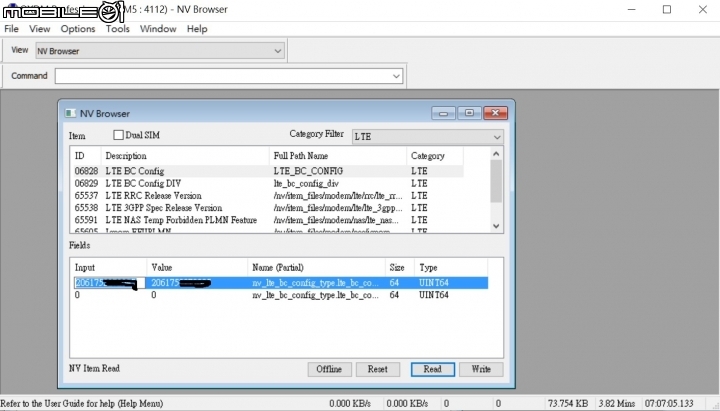Select item 65591 LTE NAS Temp Forbidden PLMN Feature

point(268,220)
